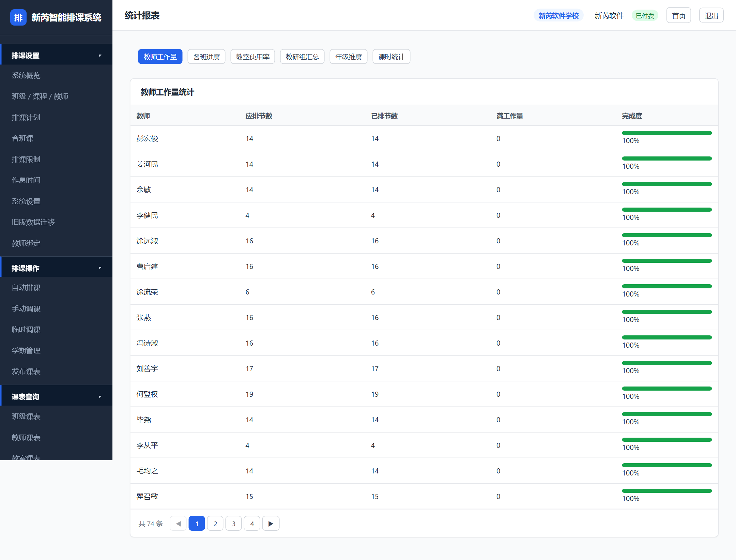Select teacher name 余敏
The width and height of the screenshot is (736, 560).
point(144,190)
